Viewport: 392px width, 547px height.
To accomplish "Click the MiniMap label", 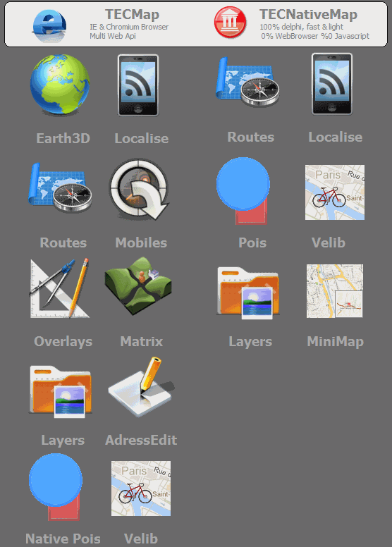I will 335,342.
